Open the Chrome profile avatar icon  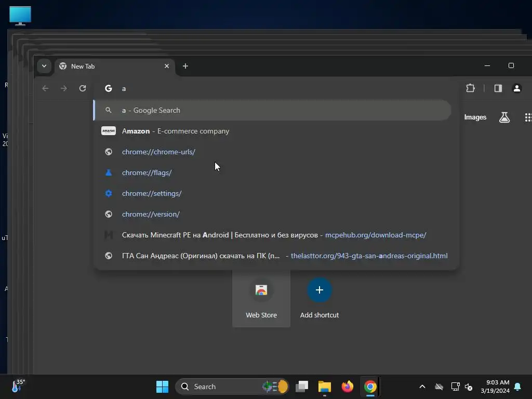(517, 88)
